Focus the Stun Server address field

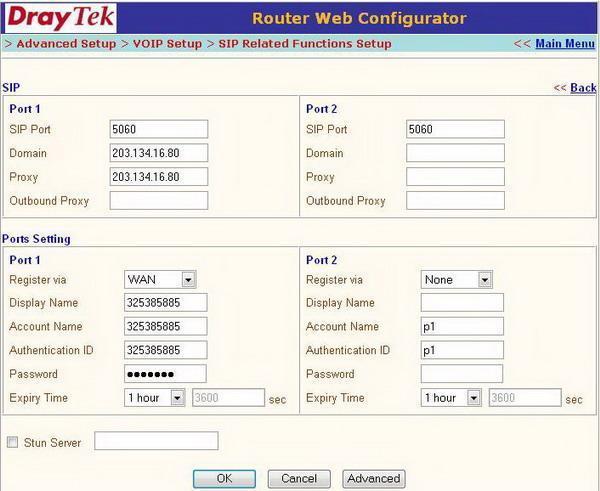(157, 441)
